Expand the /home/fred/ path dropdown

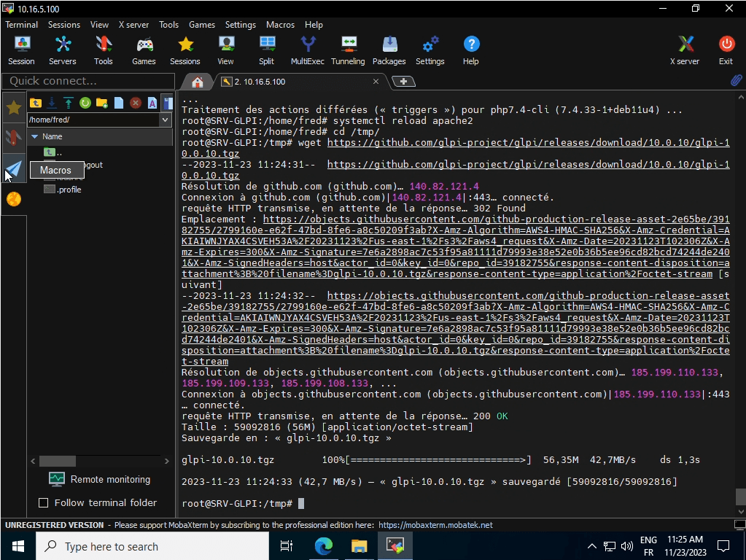(x=165, y=120)
